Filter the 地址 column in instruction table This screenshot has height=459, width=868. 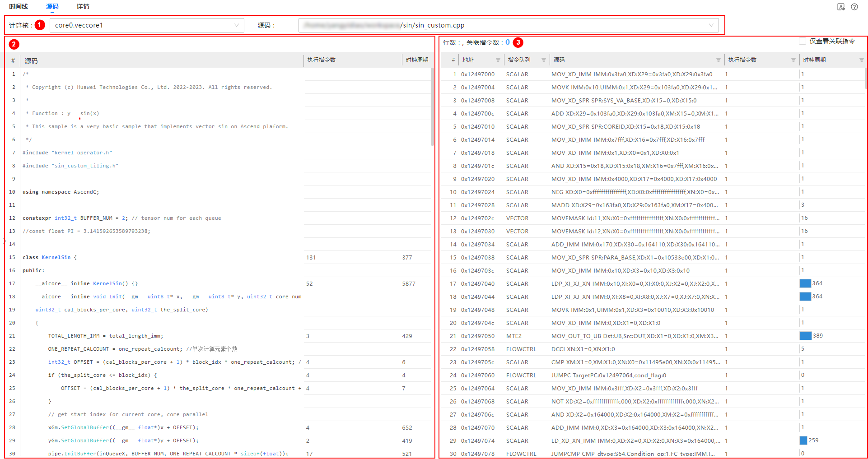(x=498, y=60)
